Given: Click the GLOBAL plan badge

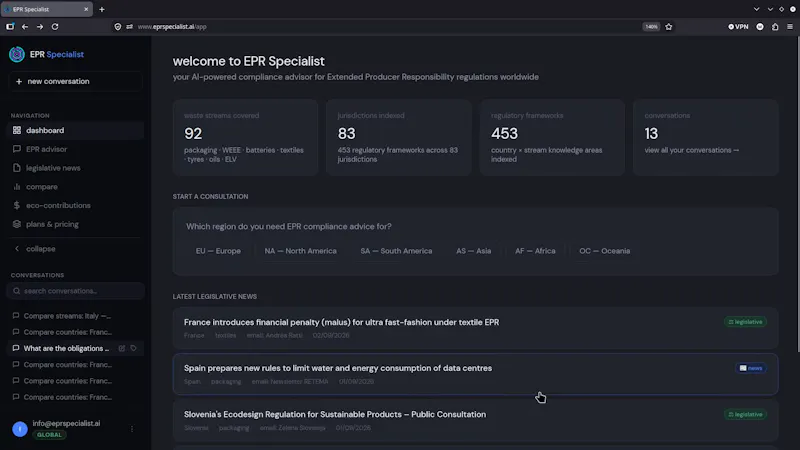Looking at the screenshot, I should click(x=49, y=435).
